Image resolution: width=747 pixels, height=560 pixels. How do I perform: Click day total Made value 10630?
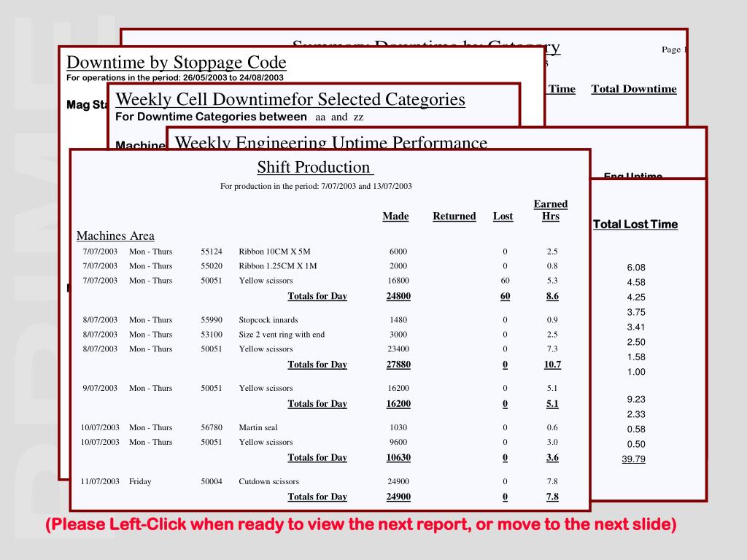pyautogui.click(x=398, y=458)
